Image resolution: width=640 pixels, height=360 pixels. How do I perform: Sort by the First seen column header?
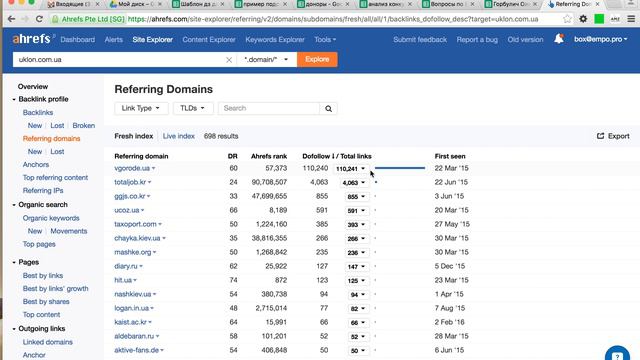point(450,156)
